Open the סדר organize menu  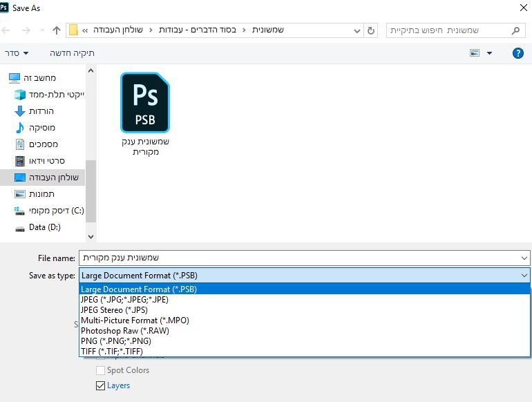17,53
